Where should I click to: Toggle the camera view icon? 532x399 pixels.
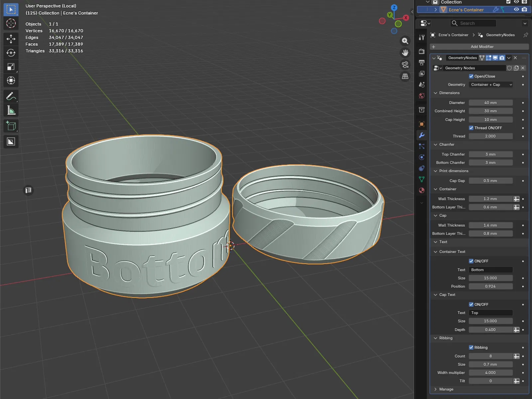pyautogui.click(x=405, y=65)
